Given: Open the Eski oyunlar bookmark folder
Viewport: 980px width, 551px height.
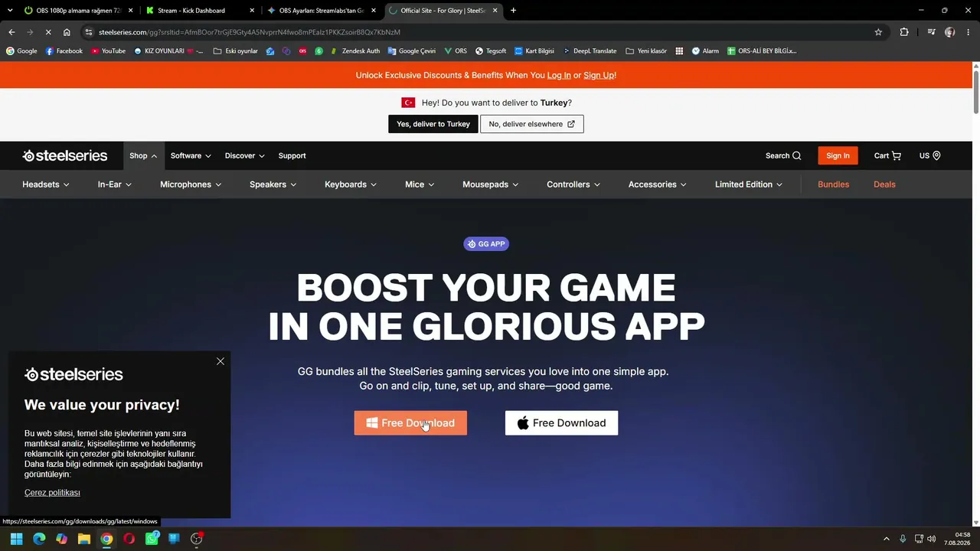Looking at the screenshot, I should click(x=236, y=51).
